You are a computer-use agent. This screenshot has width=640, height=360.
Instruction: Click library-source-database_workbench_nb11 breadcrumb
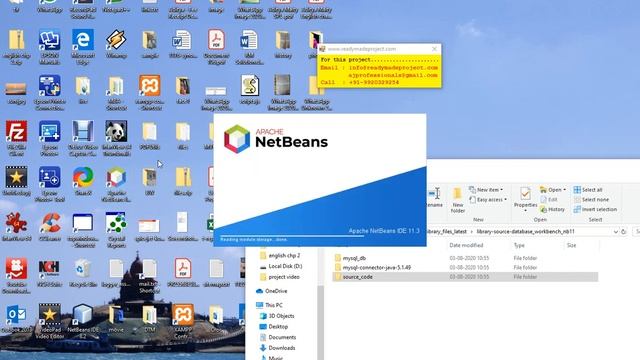point(525,231)
